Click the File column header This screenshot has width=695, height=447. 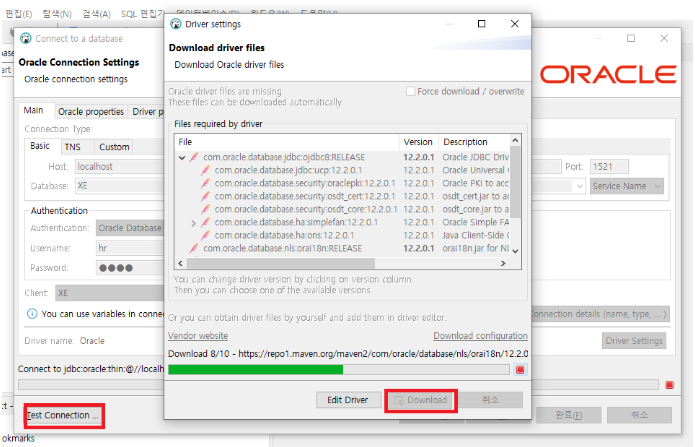coord(287,142)
